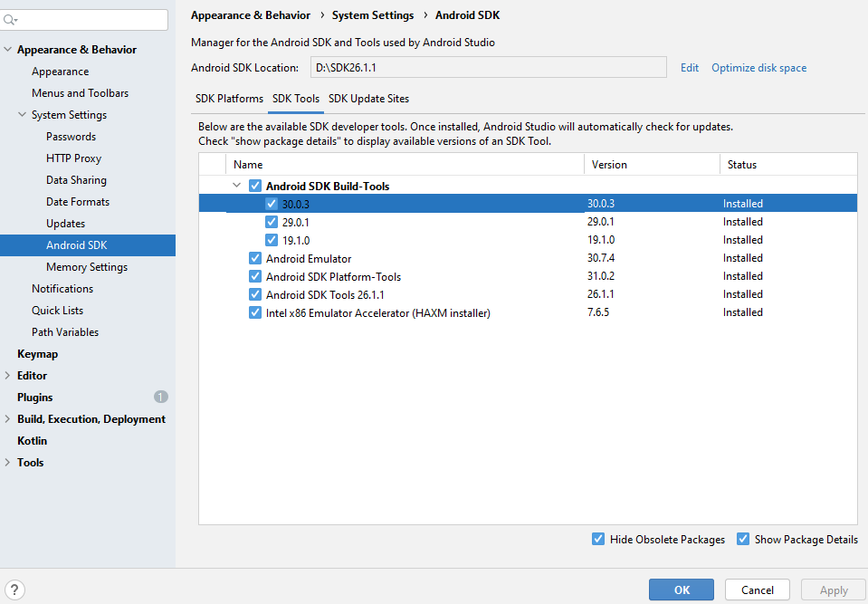Switch to SDK Platforms tab
868x604 pixels.
coord(229,99)
